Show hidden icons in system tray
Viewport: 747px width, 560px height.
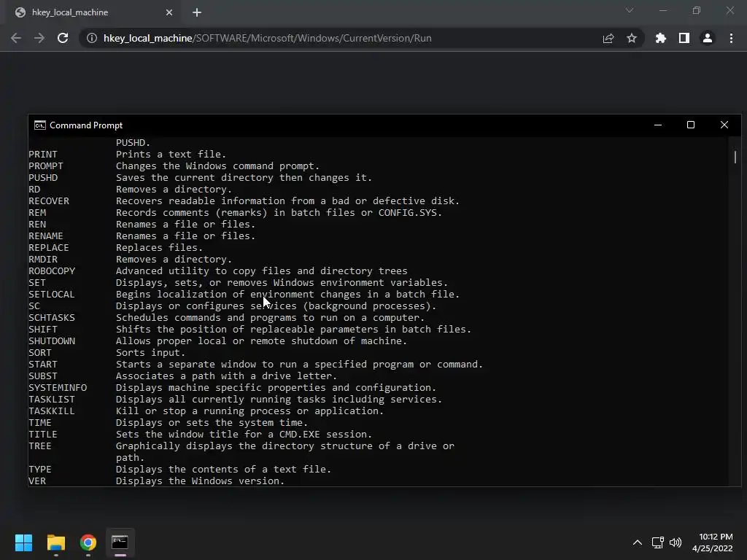click(x=638, y=542)
